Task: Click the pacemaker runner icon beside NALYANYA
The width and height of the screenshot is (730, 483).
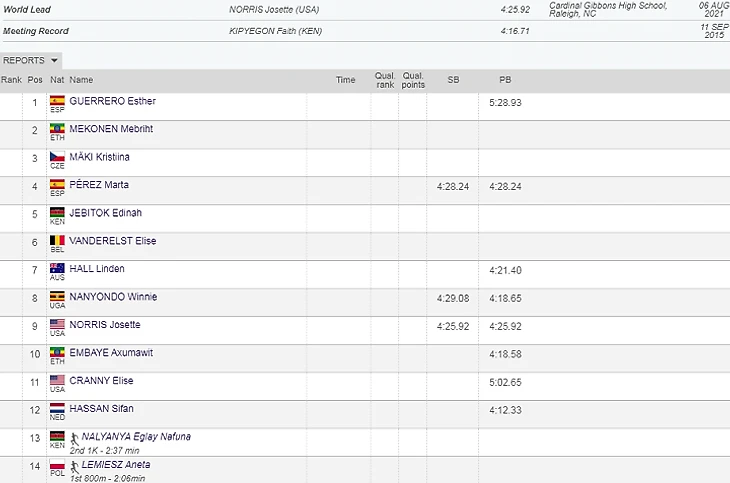Action: tap(75, 437)
